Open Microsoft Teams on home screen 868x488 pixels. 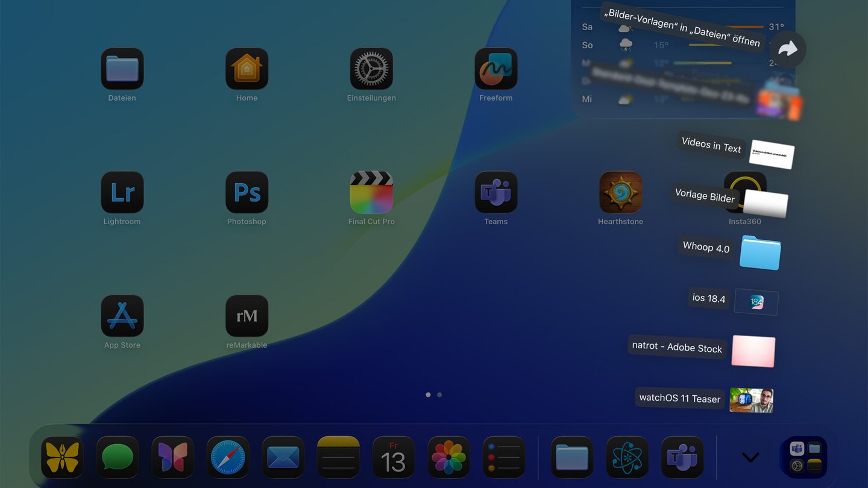point(495,192)
